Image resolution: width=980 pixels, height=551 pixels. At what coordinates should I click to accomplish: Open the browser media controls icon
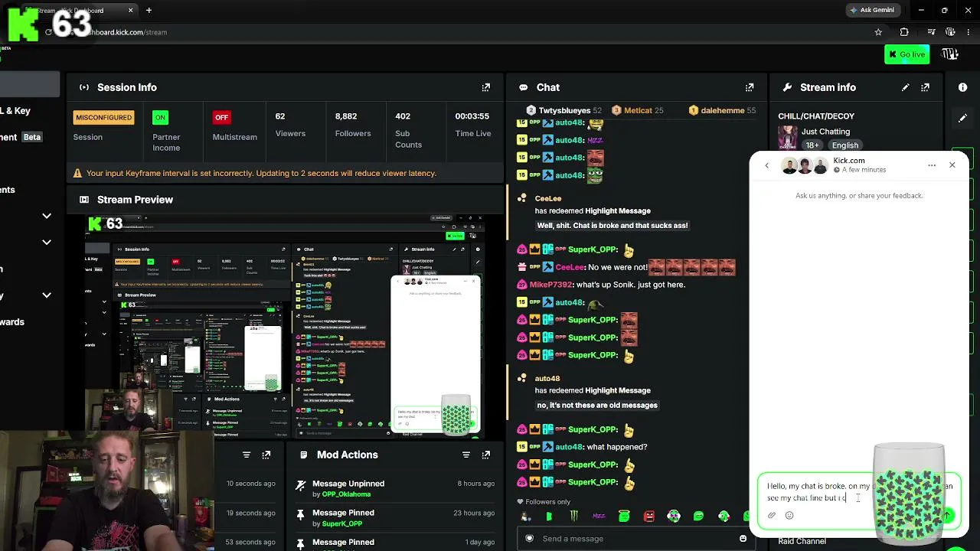click(x=931, y=32)
